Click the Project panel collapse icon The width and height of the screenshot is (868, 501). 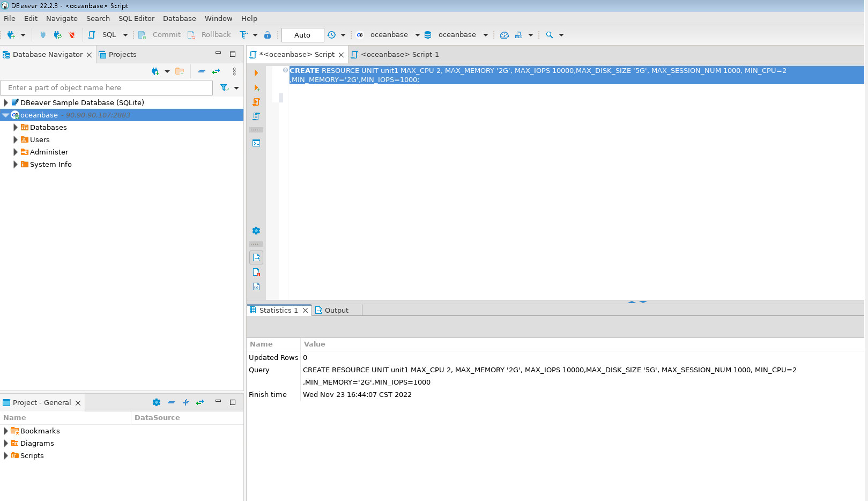tap(171, 402)
